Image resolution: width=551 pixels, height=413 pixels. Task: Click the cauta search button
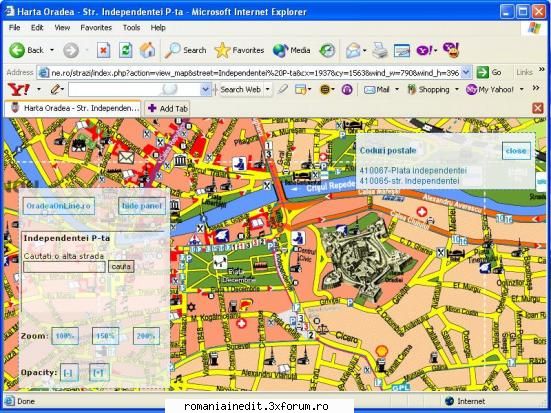121,267
